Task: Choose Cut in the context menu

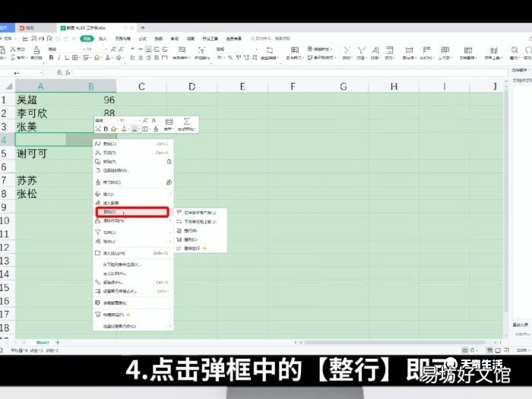Action: pos(133,153)
